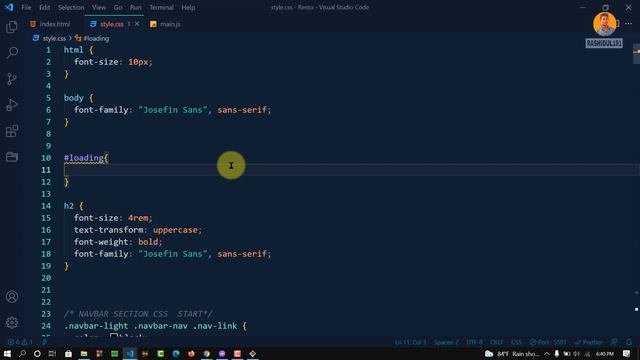Show hidden system tray icons
The image size is (640, 360).
[547, 353]
